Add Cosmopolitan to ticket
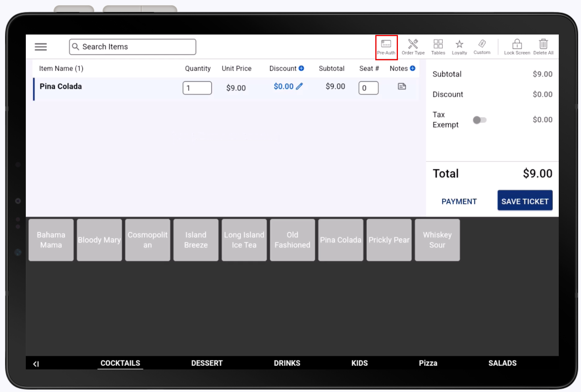Image resolution: width=581 pixels, height=392 pixels. pos(148,240)
